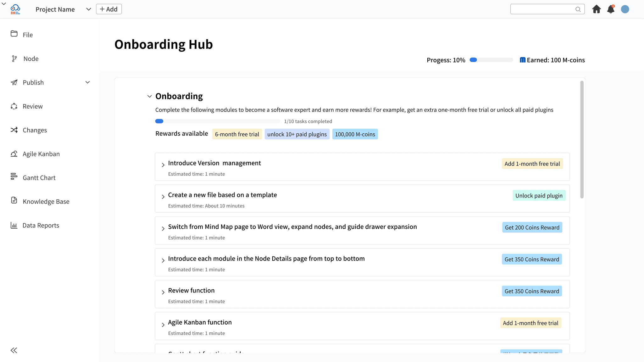Expand the Publish submenu arrow
This screenshot has width=644, height=362.
[x=88, y=82]
